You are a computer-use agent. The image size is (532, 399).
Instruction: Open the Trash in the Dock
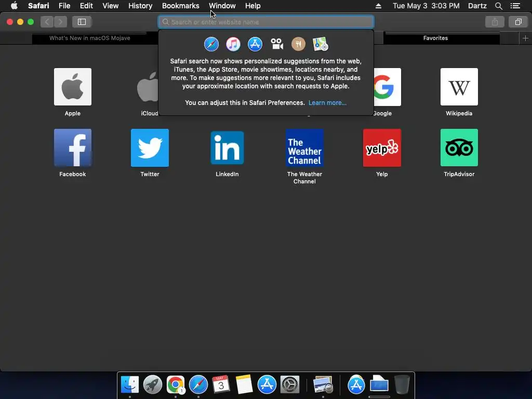[402, 385]
